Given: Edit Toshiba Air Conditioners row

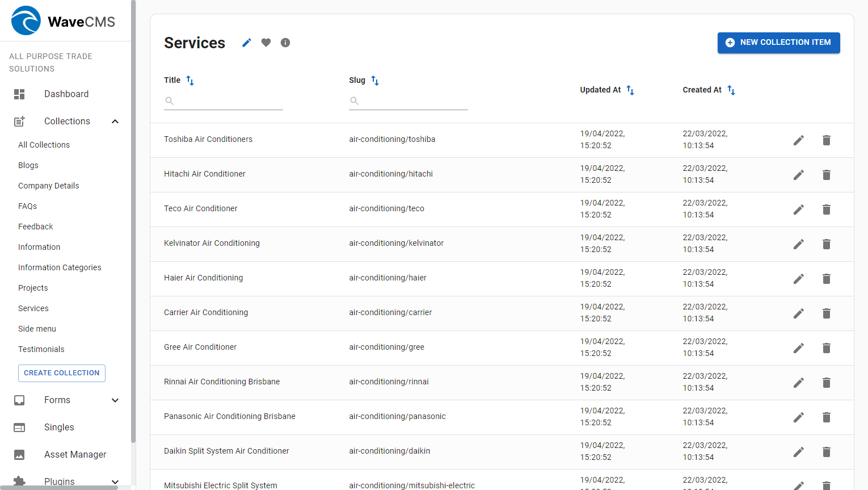Looking at the screenshot, I should 799,140.
